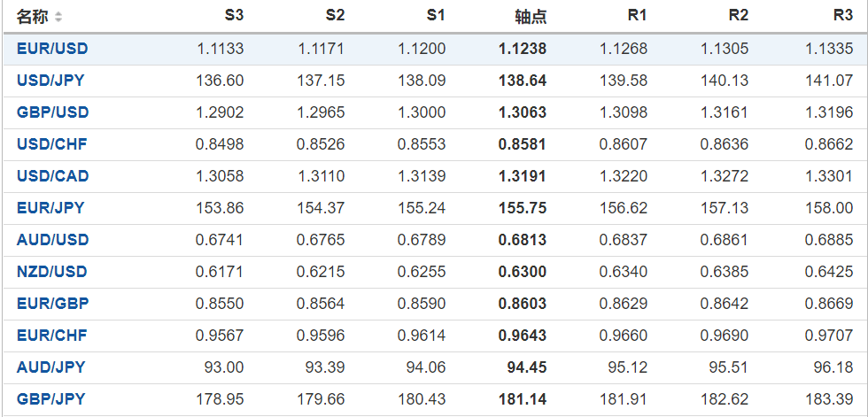
Task: Click the GBP/JPY pivot value 181.14
Action: (x=522, y=399)
